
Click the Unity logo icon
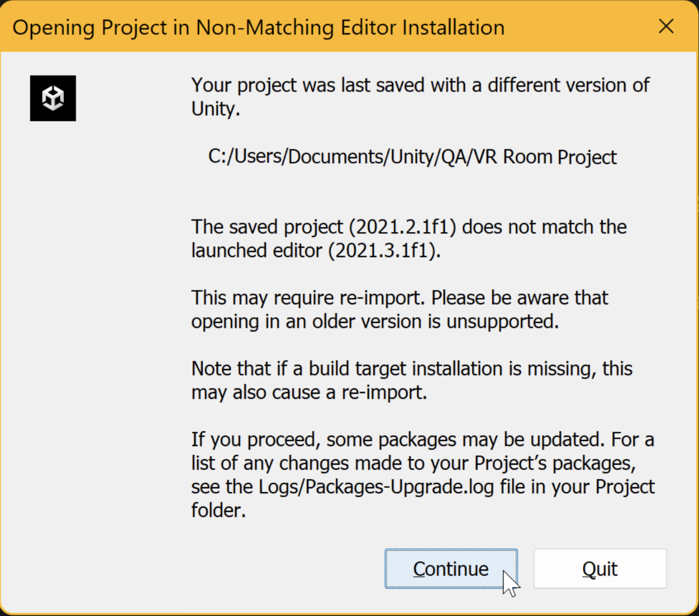click(x=53, y=98)
